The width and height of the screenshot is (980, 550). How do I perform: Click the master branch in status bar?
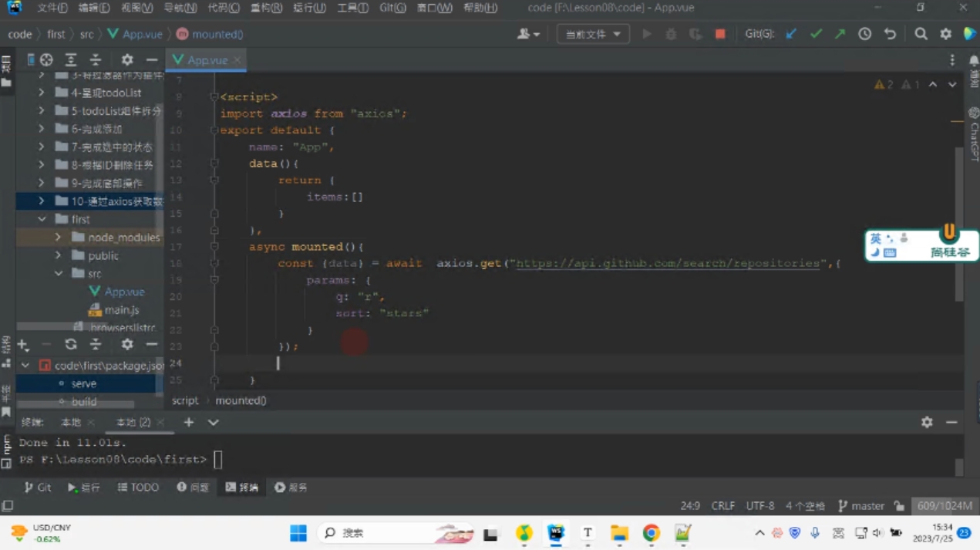[861, 506]
